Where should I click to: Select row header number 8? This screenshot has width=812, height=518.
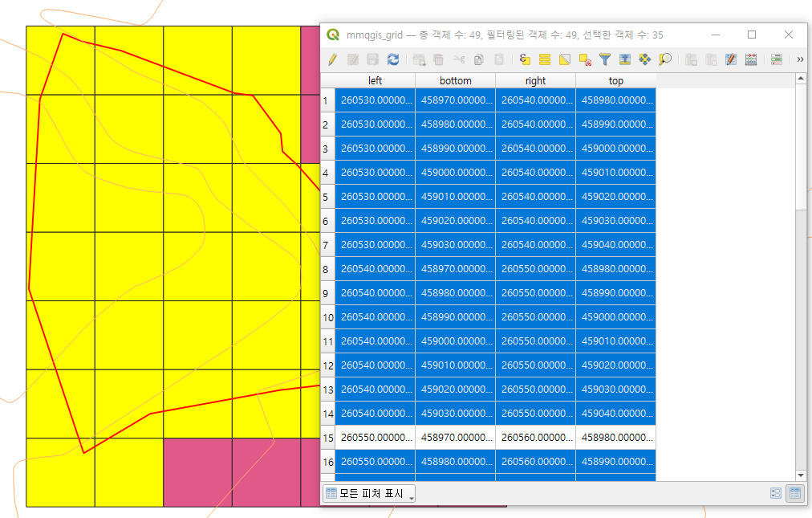click(x=328, y=269)
